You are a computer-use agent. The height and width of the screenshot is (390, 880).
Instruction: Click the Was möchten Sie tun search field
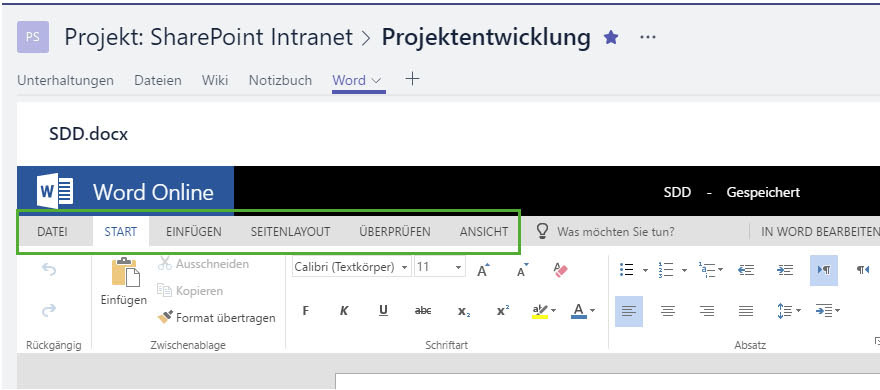[615, 232]
